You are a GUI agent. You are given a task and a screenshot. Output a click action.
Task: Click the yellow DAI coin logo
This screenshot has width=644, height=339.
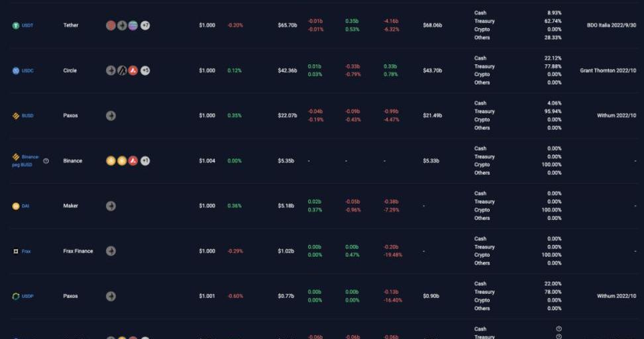coord(16,206)
